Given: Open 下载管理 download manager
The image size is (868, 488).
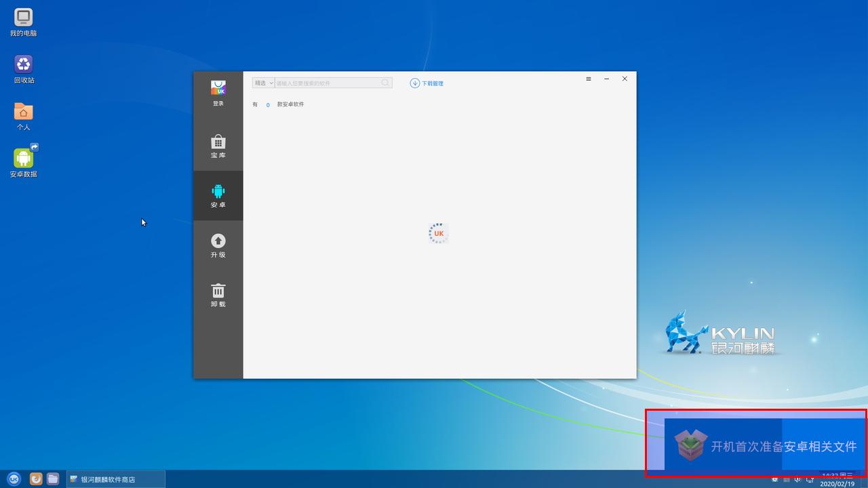Looking at the screenshot, I should tap(427, 83).
